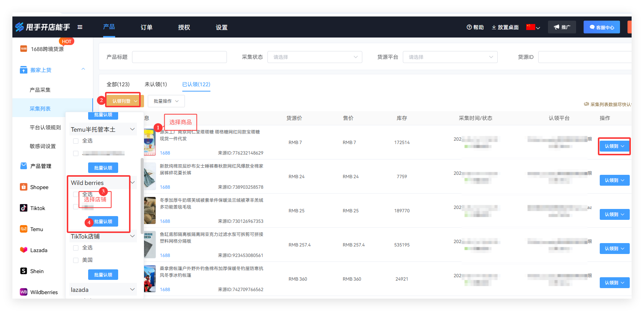
Task: Open 客服中心 chat bubble button
Action: tap(602, 27)
